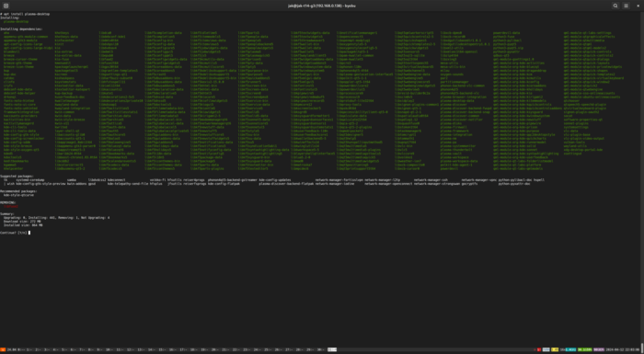The width and height of the screenshot is (644, 354).
Task: Click the 'breeze-gtk-theme' package name
Action: [x=17, y=63]
